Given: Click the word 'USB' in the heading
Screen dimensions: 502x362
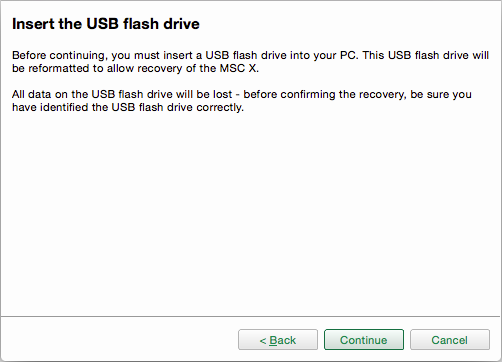Looking at the screenshot, I should click(x=102, y=24).
